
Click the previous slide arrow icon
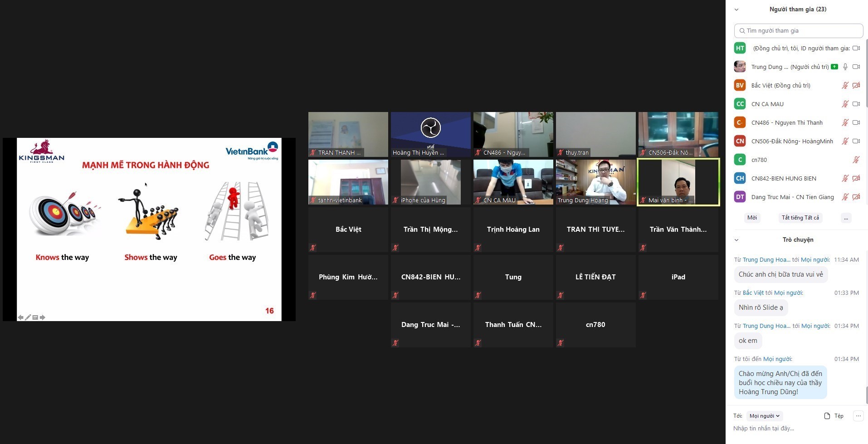[x=20, y=317]
